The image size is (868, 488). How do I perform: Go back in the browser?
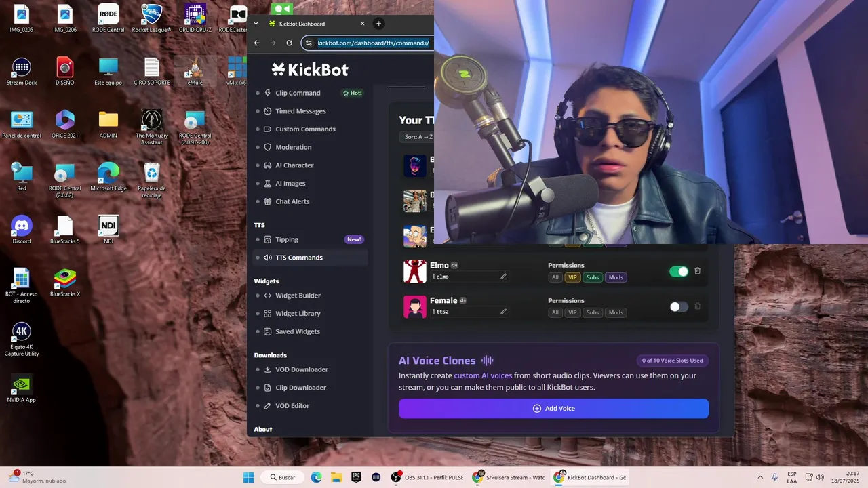click(256, 43)
